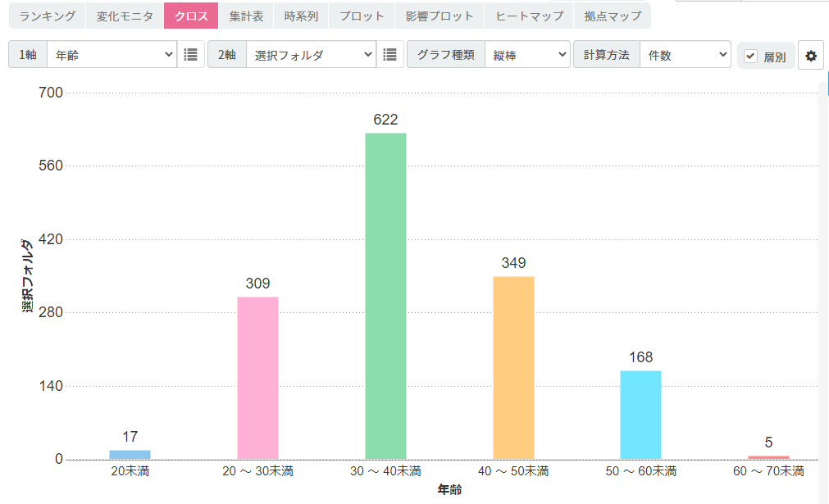The height and width of the screenshot is (504, 829).
Task: Expand the 2軸 選択フォルダ dropdown
Action: (311, 55)
